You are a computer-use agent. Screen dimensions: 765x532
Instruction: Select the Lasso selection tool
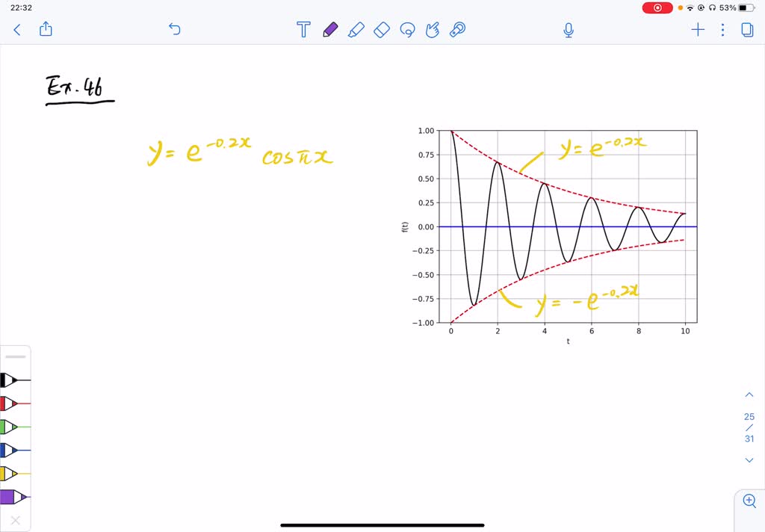407,30
